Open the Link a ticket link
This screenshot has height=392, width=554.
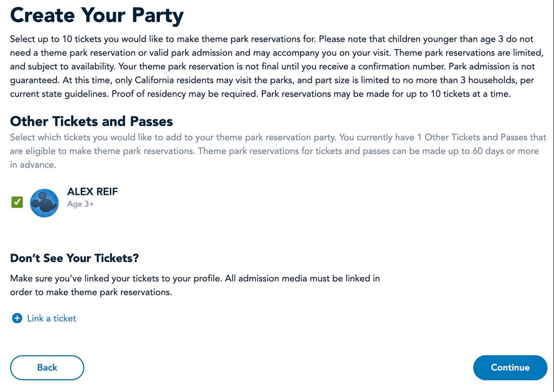pos(51,318)
